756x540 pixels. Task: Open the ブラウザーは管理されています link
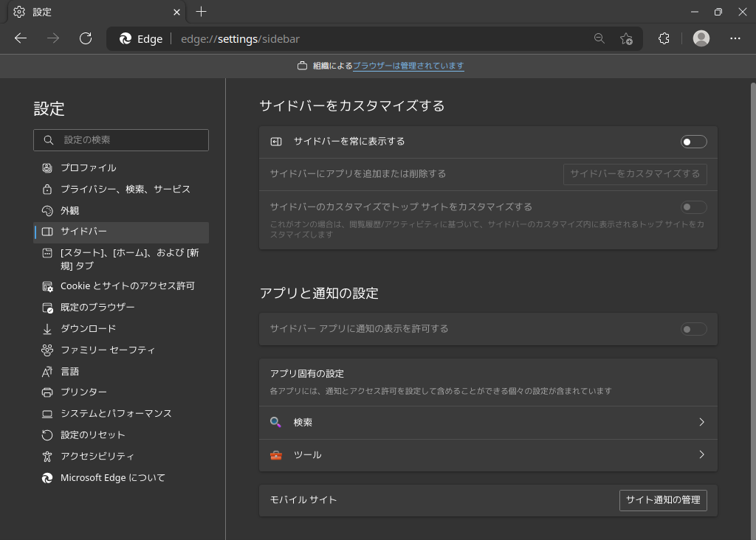coord(408,66)
